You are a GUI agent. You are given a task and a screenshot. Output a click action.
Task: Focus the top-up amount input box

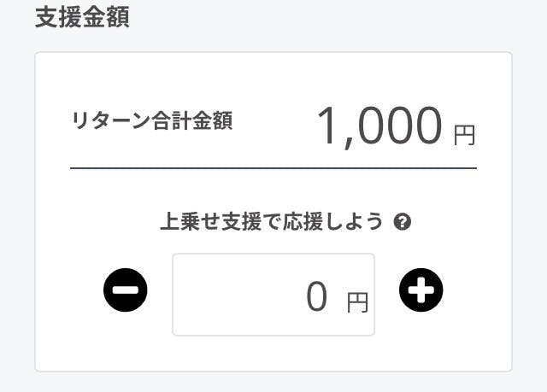click(273, 295)
